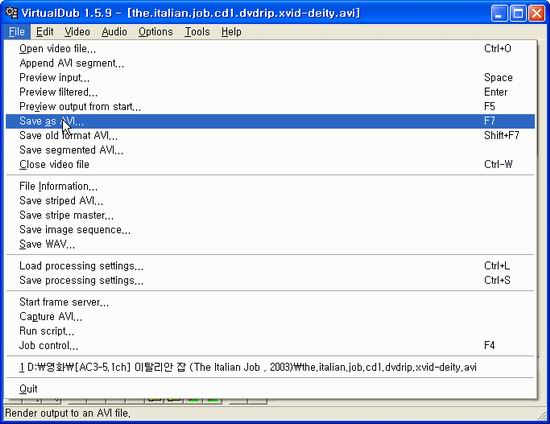Open the Help menu
The image size is (550, 424).
(231, 32)
